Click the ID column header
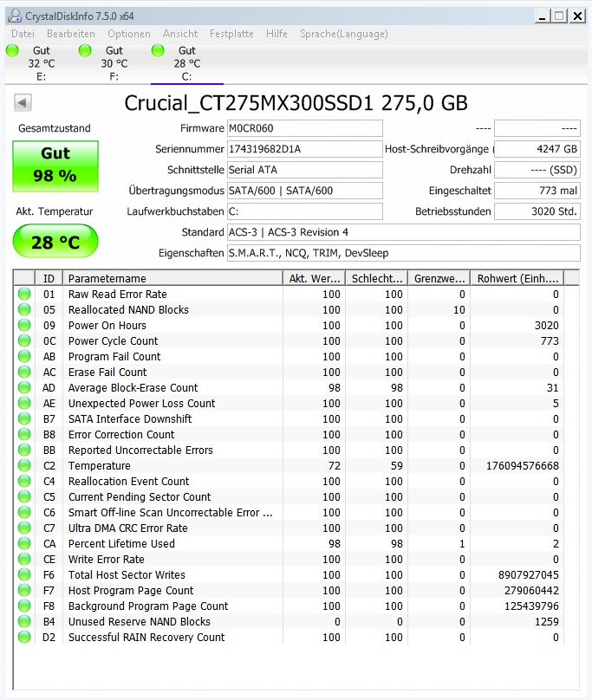Viewport: 592px width, 700px height. (49, 278)
